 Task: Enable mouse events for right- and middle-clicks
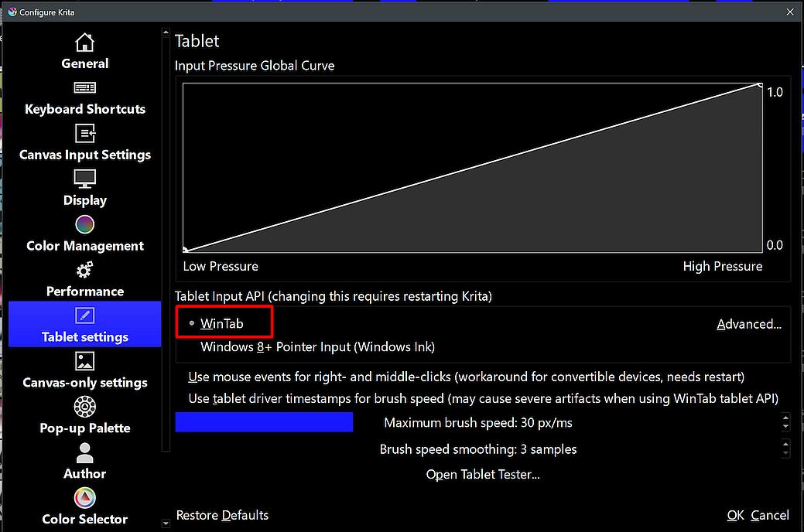466,377
